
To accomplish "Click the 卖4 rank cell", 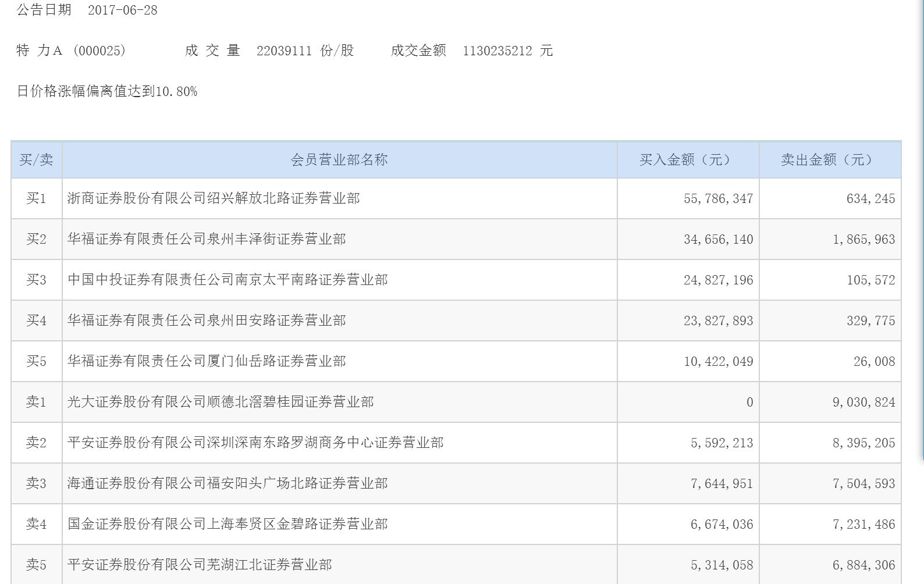I will [36, 524].
